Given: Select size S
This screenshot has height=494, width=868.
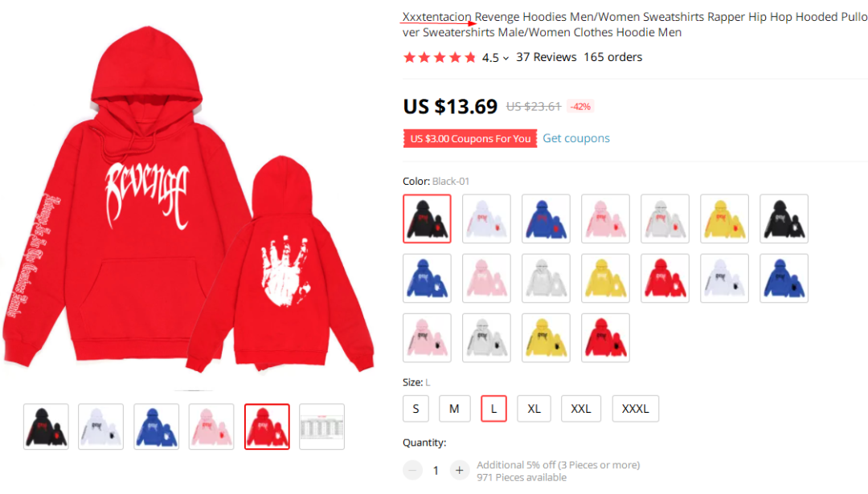Looking at the screenshot, I should 416,409.
